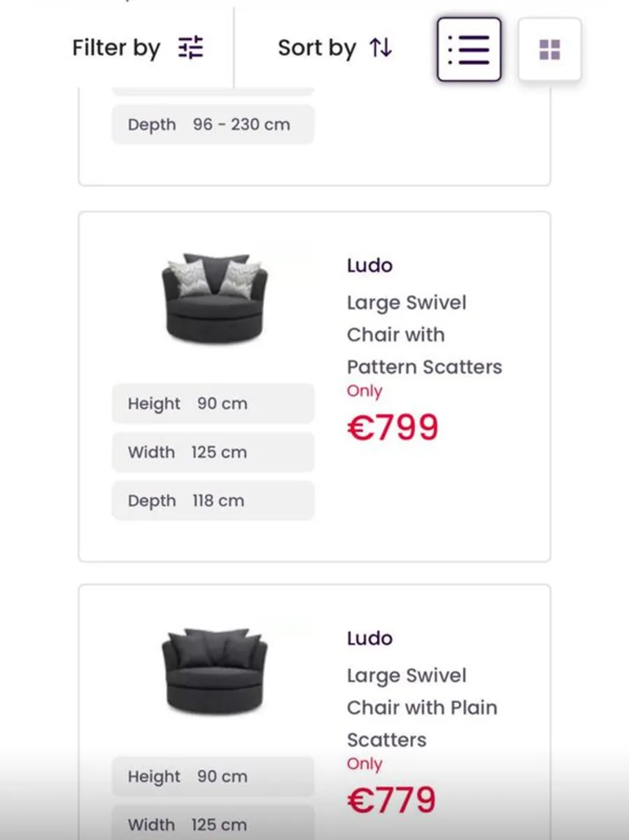The width and height of the screenshot is (629, 840).
Task: Click the Ludo brand above Pattern Scatters
Action: (369, 265)
